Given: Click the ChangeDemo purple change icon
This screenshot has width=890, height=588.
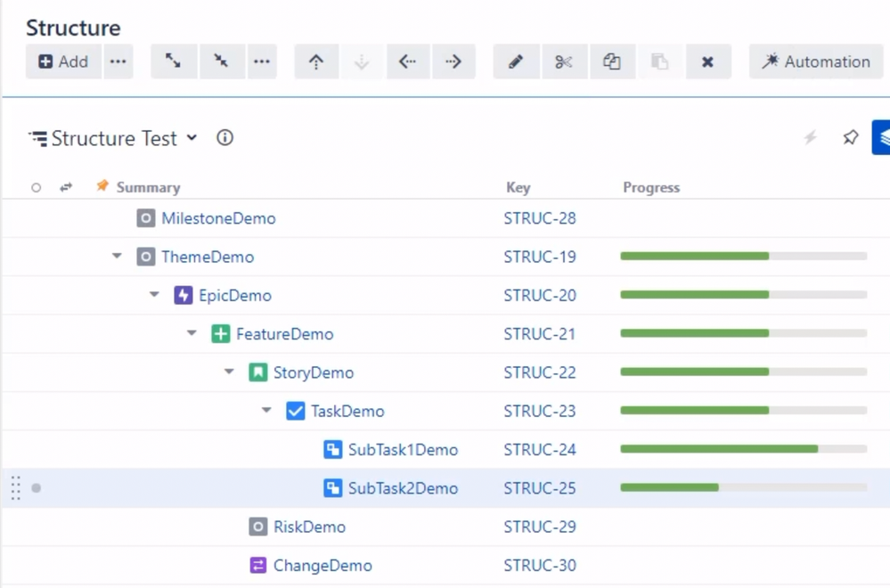Looking at the screenshot, I should 258,566.
